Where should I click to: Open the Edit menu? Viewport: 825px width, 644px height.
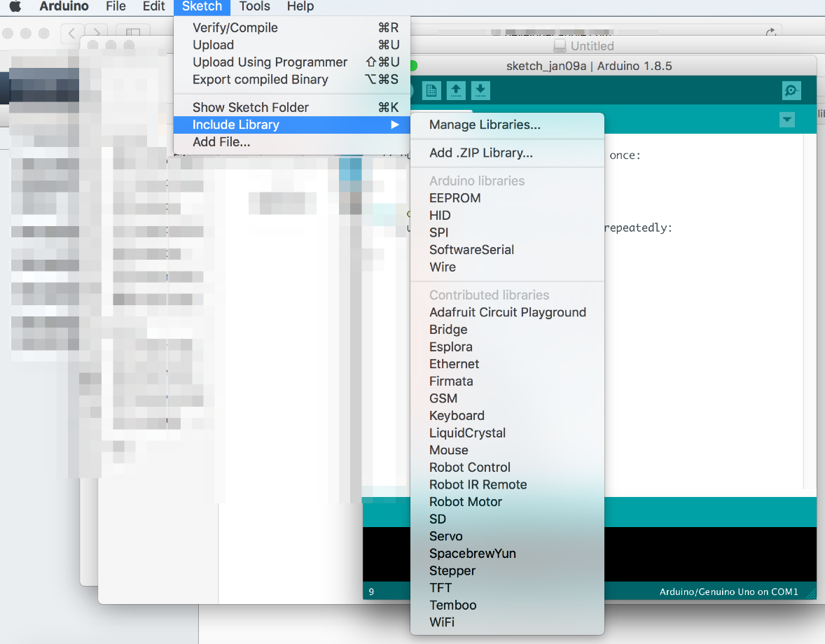point(153,6)
